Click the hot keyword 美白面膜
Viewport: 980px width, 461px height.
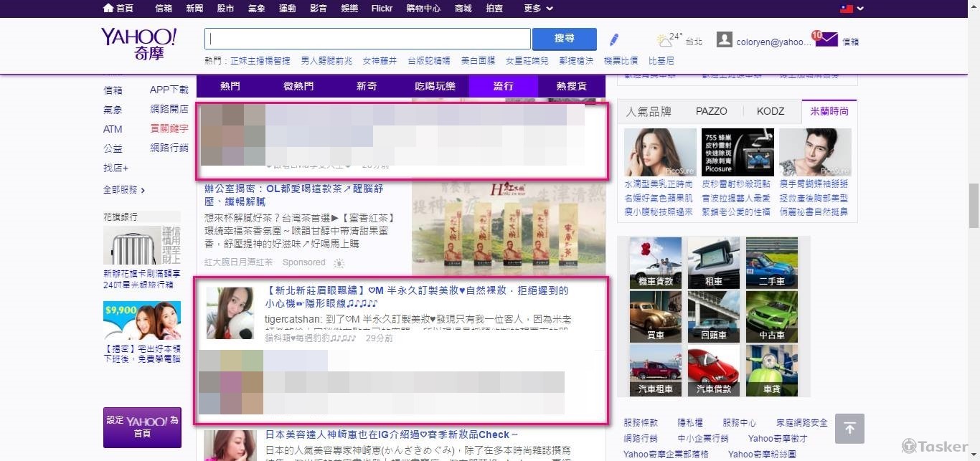click(x=478, y=60)
